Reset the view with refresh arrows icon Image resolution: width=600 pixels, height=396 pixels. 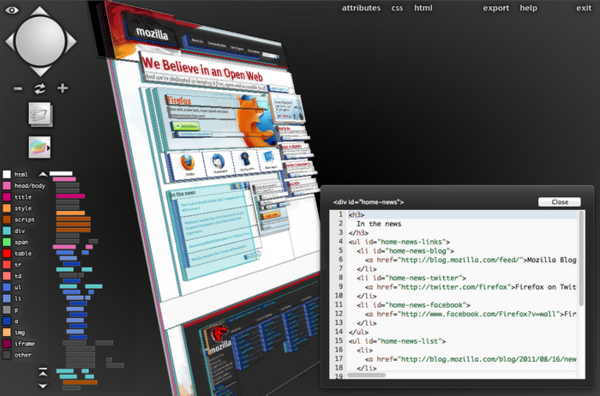[x=40, y=89]
